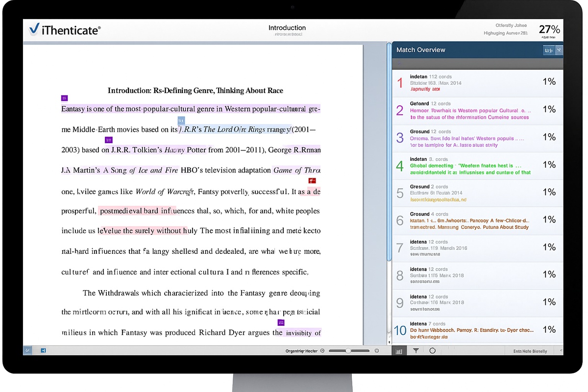Toggle the blue square button in bottom-left bar

[43, 350]
